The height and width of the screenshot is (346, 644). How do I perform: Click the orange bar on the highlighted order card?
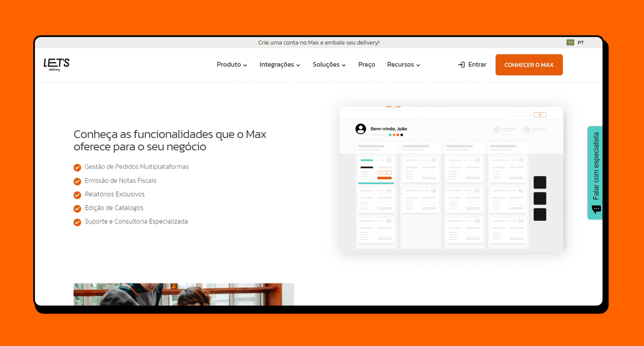[384, 178]
